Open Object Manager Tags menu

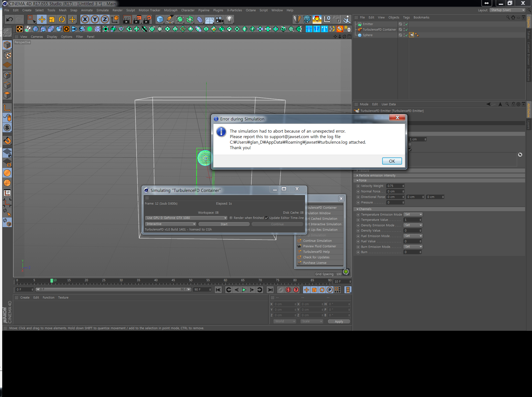(x=406, y=17)
